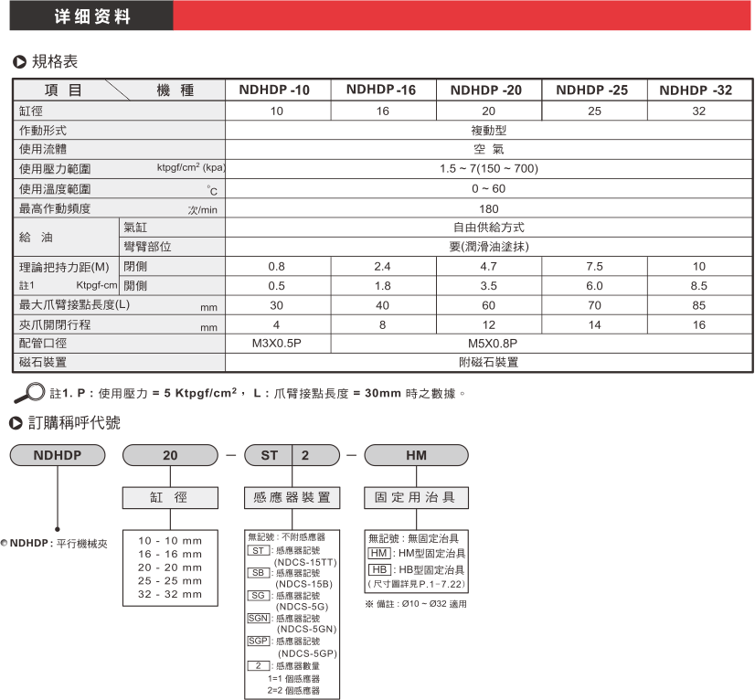Open the 缸徑 label box
Image resolution: width=755 pixels, height=700 pixels.
(170, 498)
